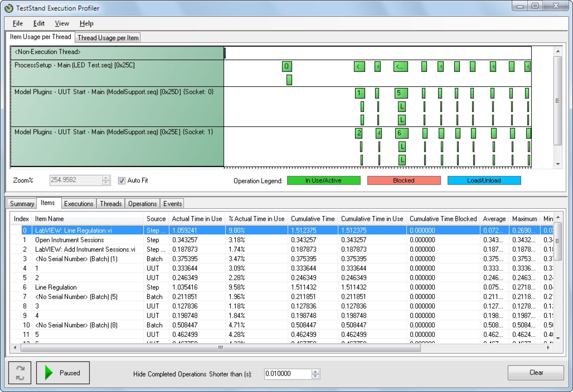This screenshot has width=573, height=392.
Task: Click the Zoom% value field
Action: click(x=76, y=180)
